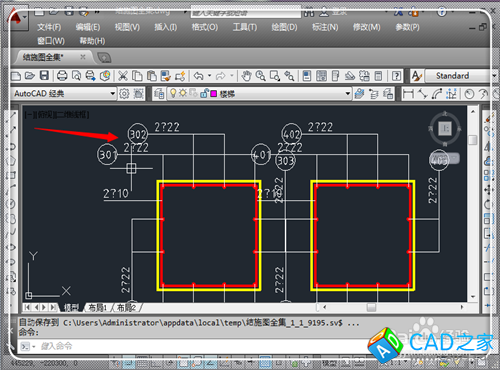Click the Save floppy disk icon

(x=44, y=76)
